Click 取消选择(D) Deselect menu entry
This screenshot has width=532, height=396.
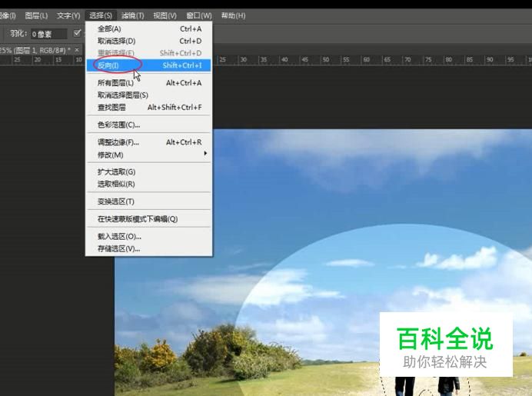(116, 41)
